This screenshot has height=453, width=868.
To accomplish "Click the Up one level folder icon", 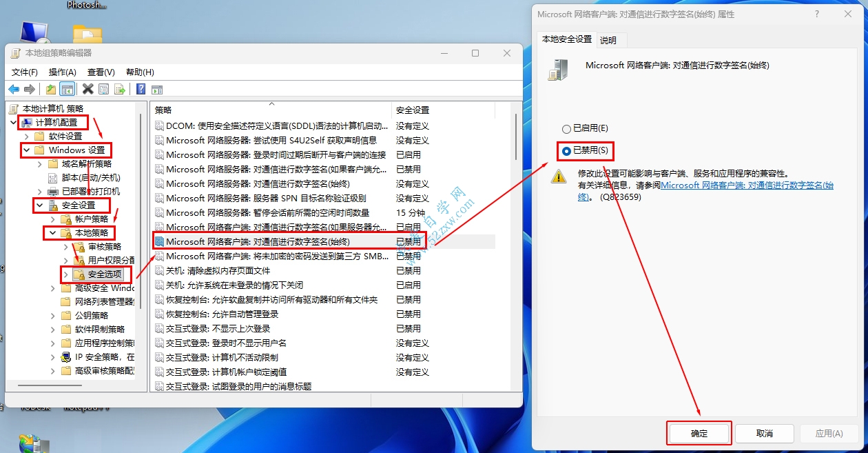I will tap(51, 89).
